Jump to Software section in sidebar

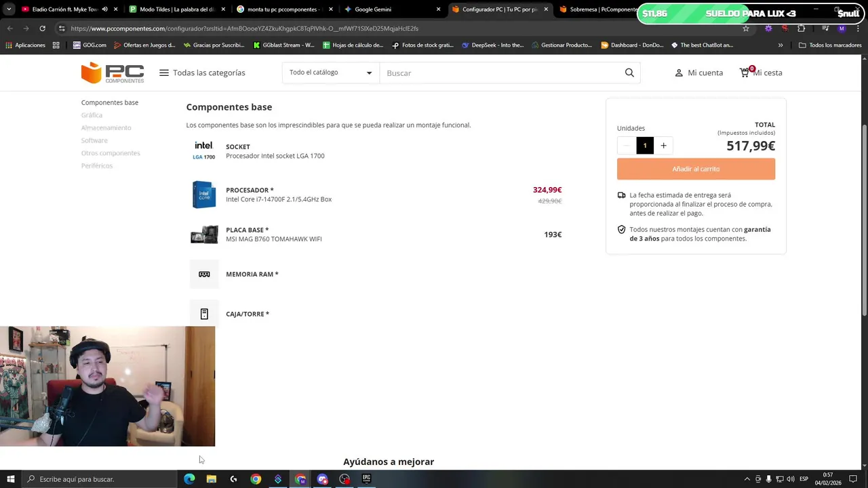[94, 140]
